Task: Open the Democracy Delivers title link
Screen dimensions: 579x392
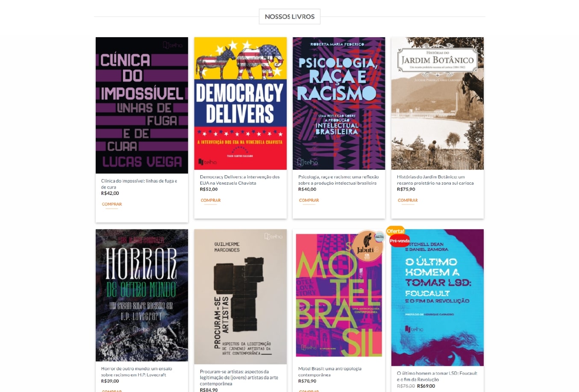Action: tap(240, 180)
